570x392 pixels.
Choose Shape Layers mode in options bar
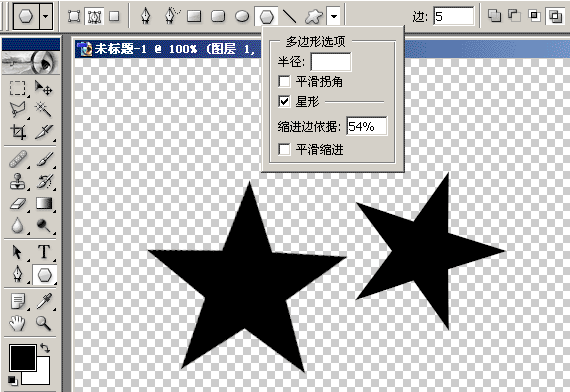[74, 16]
